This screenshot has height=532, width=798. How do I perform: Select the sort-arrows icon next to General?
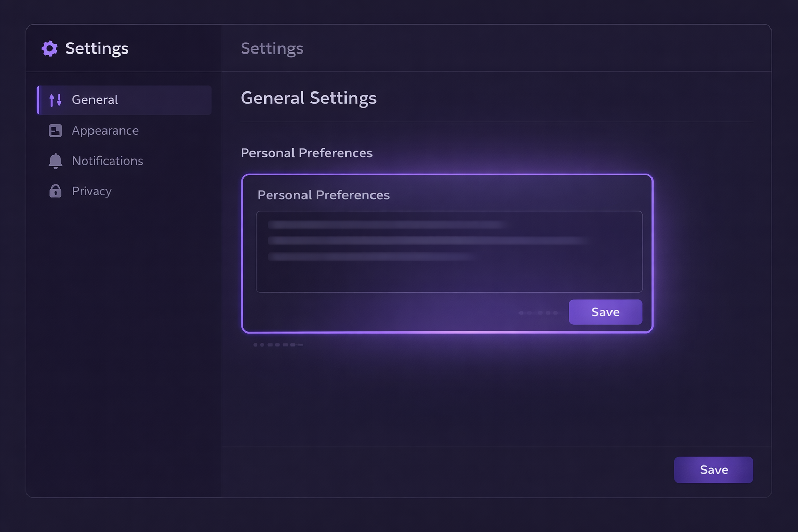55,100
